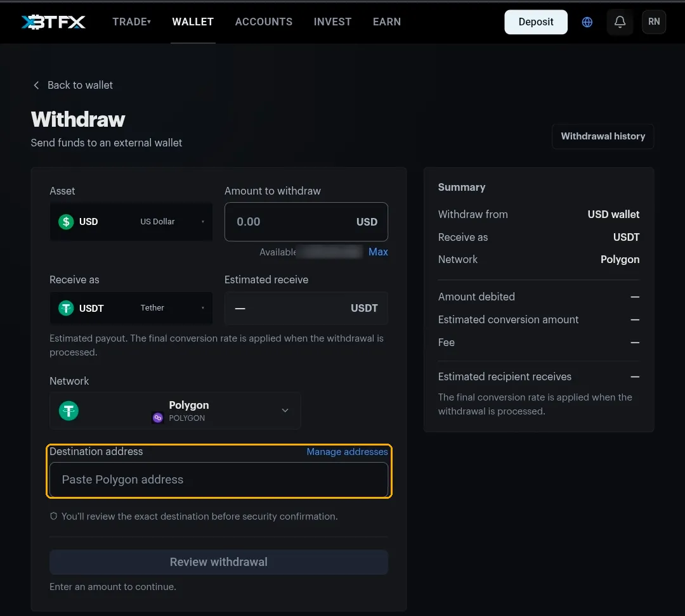The height and width of the screenshot is (616, 685).
Task: Open notifications bell
Action: (x=620, y=22)
